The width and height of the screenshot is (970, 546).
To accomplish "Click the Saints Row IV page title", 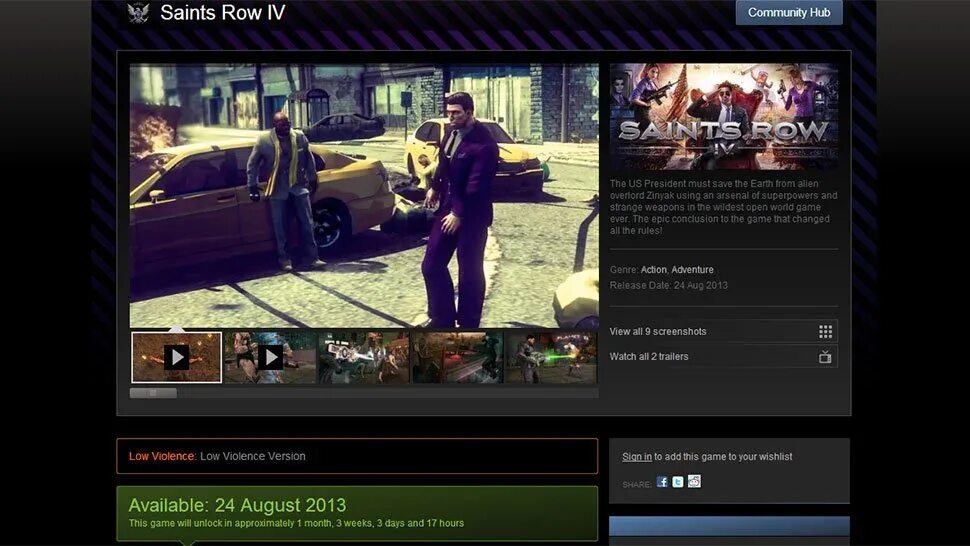I will [222, 12].
